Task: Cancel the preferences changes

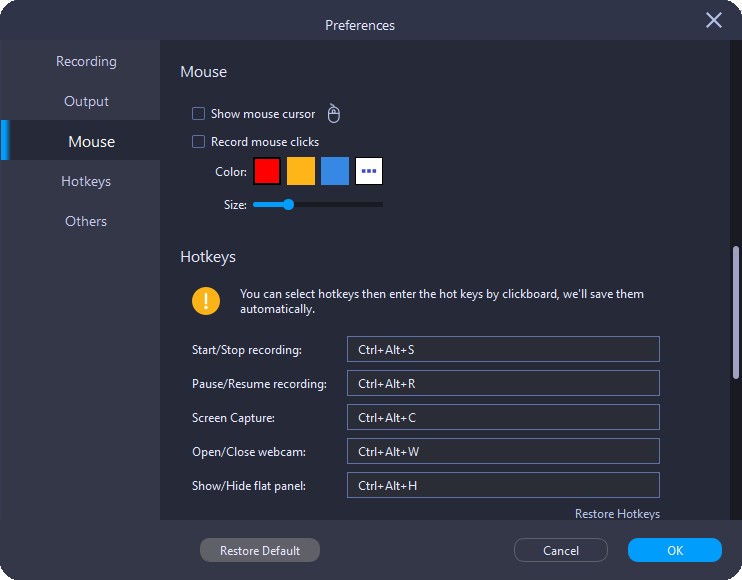Action: [x=561, y=551]
